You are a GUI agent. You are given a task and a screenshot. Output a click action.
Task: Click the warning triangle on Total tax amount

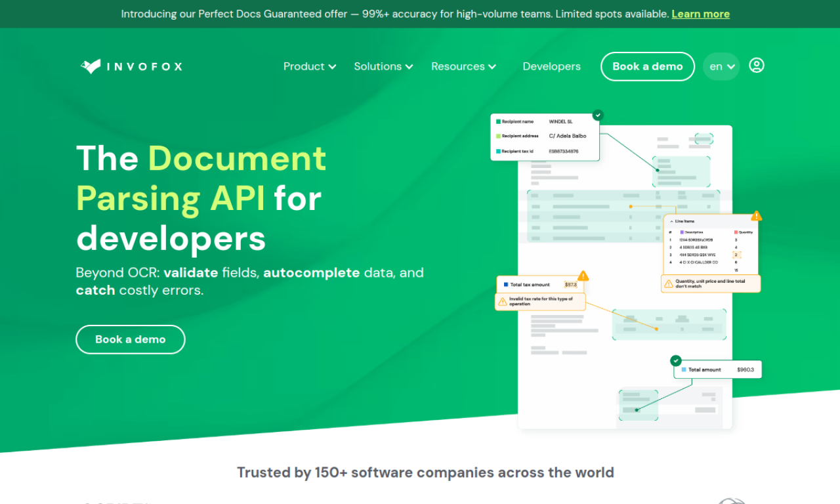pyautogui.click(x=583, y=276)
